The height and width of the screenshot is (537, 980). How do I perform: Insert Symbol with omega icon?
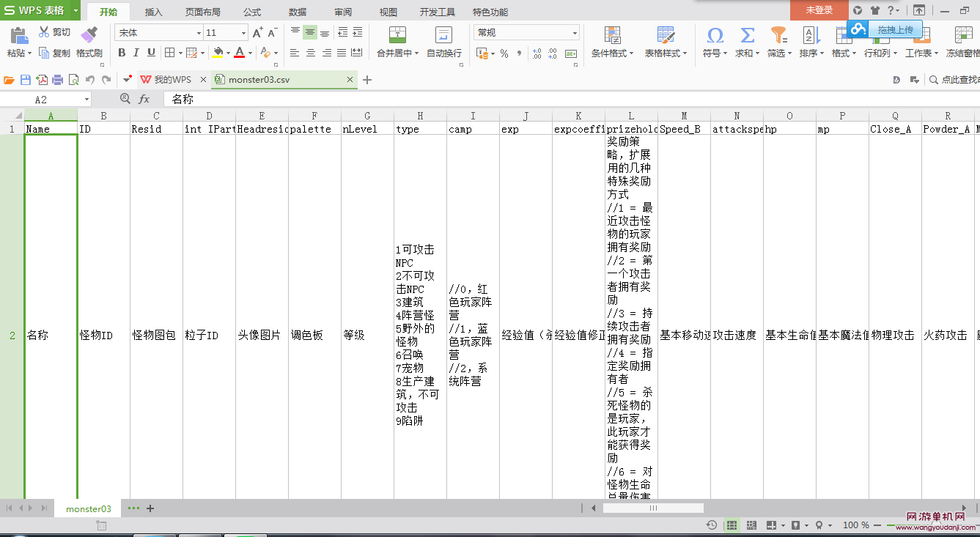[x=715, y=35]
